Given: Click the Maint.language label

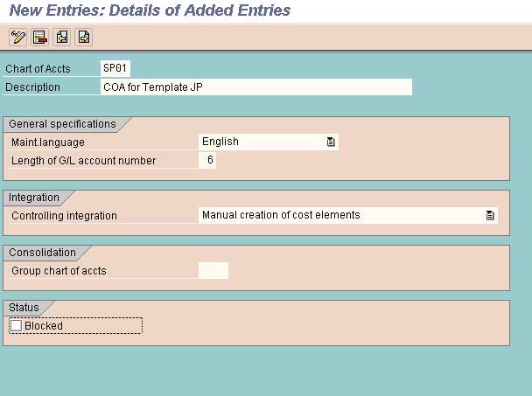Looking at the screenshot, I should click(48, 142).
